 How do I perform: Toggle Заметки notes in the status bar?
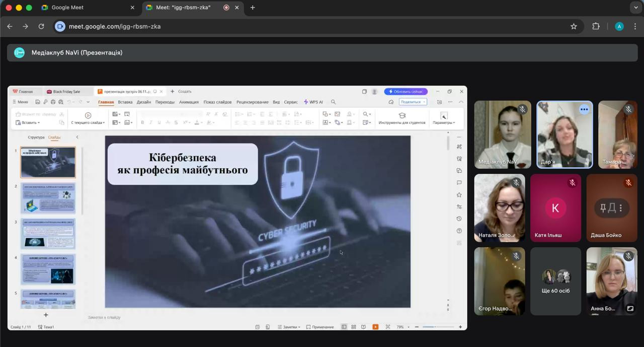[289, 327]
